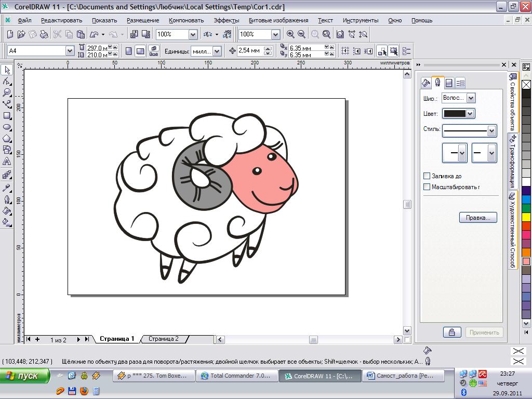Choose the Rectangle tool

(x=7, y=116)
